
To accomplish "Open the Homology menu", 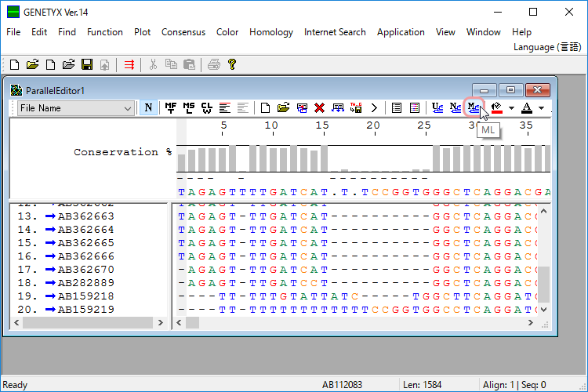I will click(x=271, y=32).
